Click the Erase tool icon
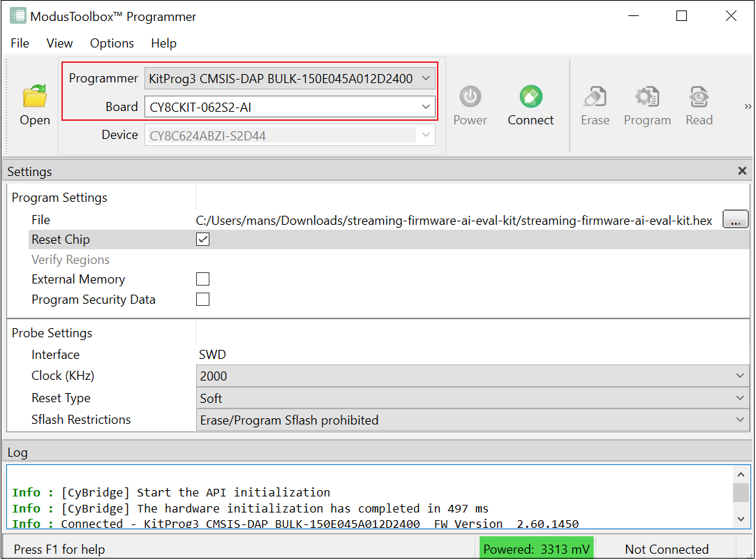 (x=595, y=96)
